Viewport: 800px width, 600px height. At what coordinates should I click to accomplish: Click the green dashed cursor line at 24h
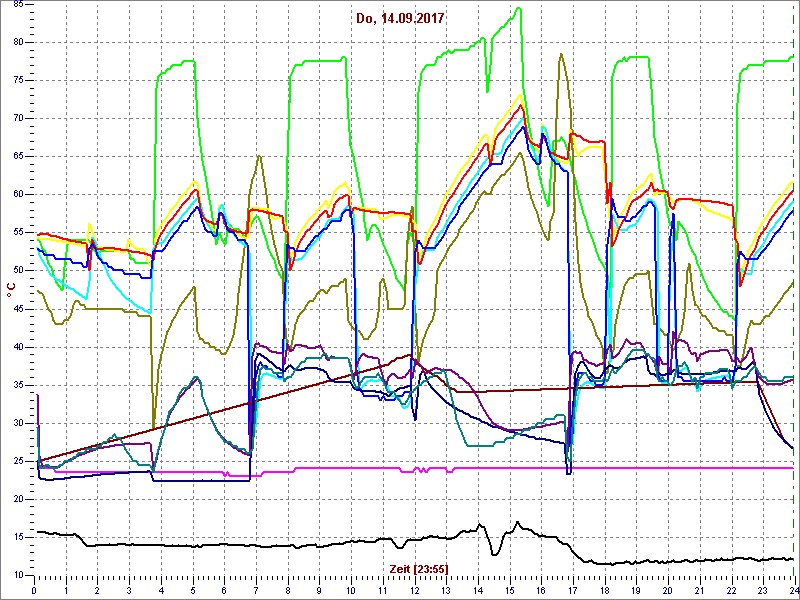click(x=794, y=291)
